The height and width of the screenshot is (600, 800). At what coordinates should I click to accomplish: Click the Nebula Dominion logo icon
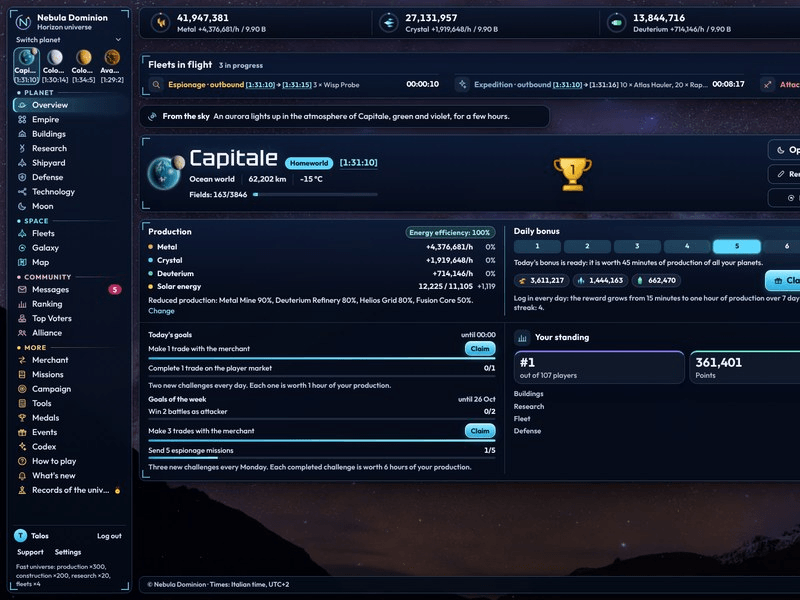pos(23,22)
